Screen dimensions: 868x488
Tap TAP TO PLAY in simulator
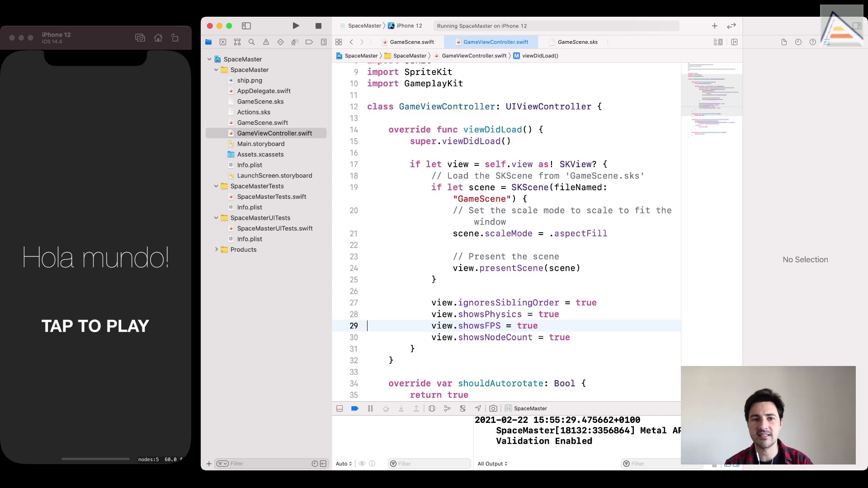[x=95, y=326]
